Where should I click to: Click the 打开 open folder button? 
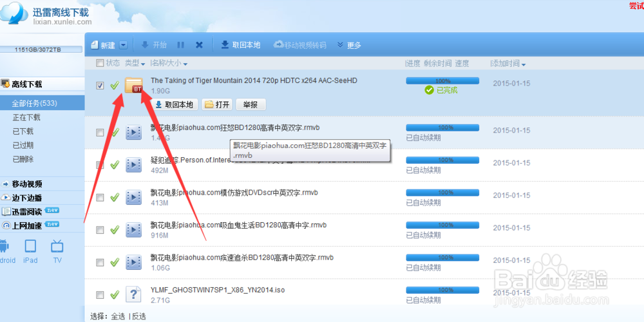(x=217, y=105)
